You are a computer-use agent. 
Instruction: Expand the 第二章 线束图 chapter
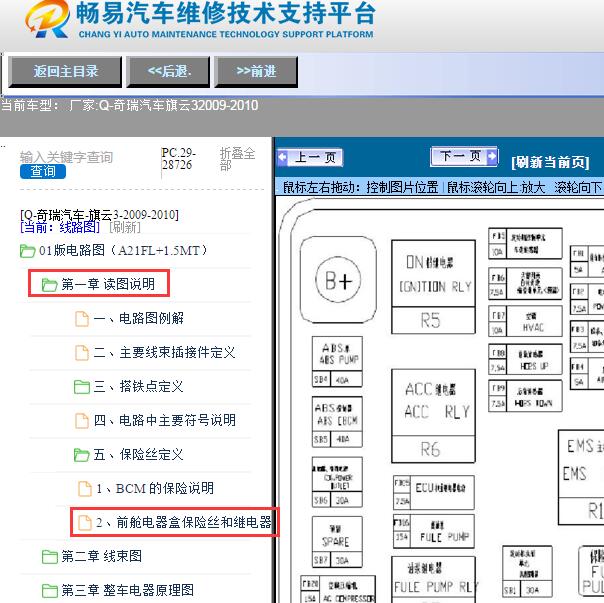pos(102,556)
